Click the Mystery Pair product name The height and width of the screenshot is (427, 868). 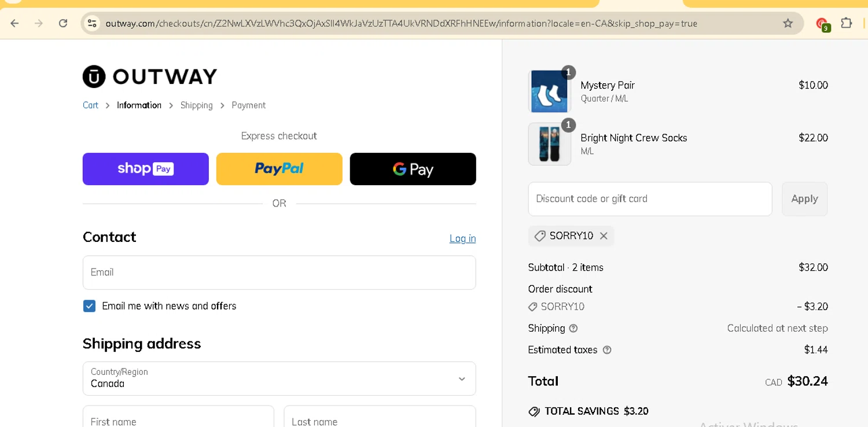pos(608,85)
